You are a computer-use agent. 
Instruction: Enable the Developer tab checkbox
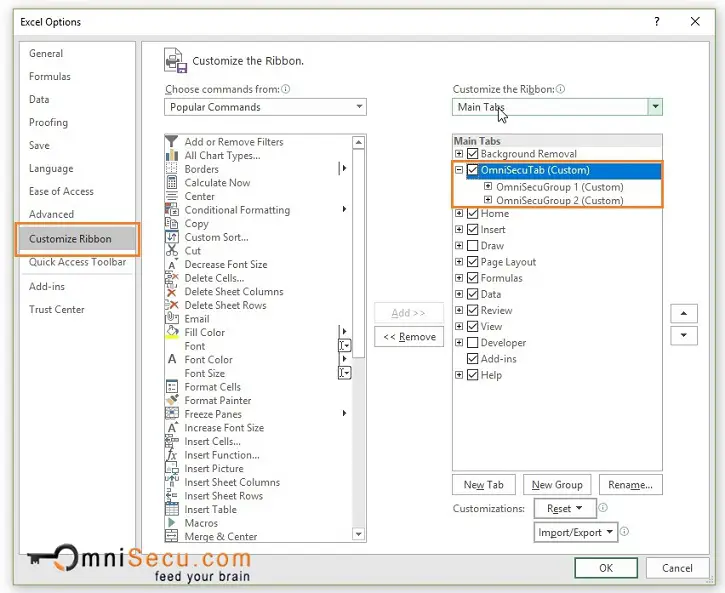point(473,342)
